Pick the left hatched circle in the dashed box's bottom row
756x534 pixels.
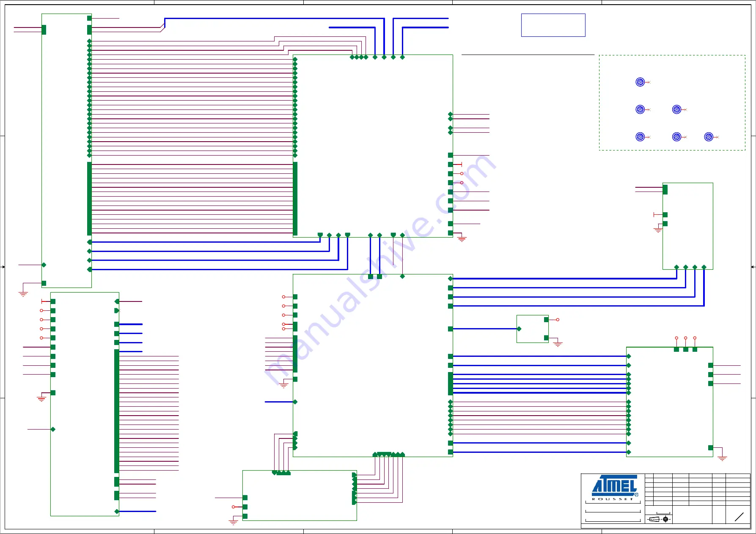click(x=640, y=137)
